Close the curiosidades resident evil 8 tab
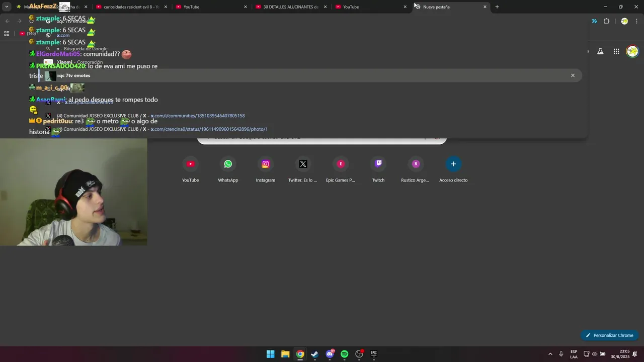The image size is (644, 362). tap(166, 7)
